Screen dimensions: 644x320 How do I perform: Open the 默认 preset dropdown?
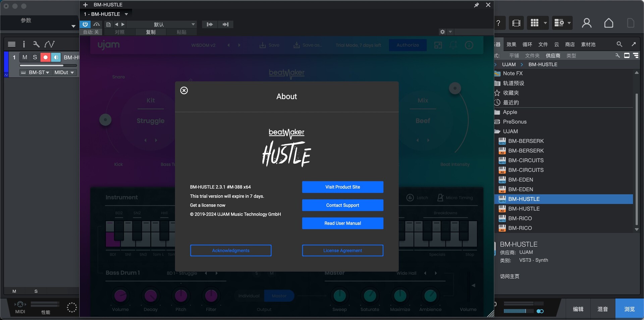[x=162, y=24]
